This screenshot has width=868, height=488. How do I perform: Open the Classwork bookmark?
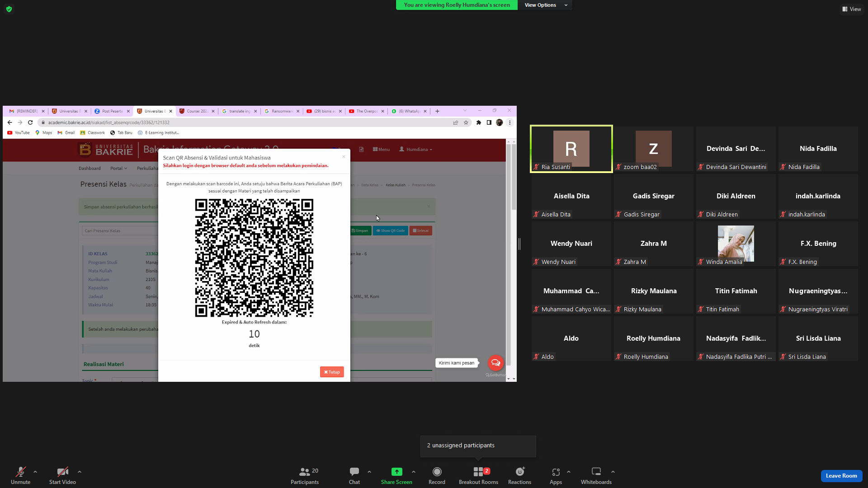pyautogui.click(x=92, y=133)
